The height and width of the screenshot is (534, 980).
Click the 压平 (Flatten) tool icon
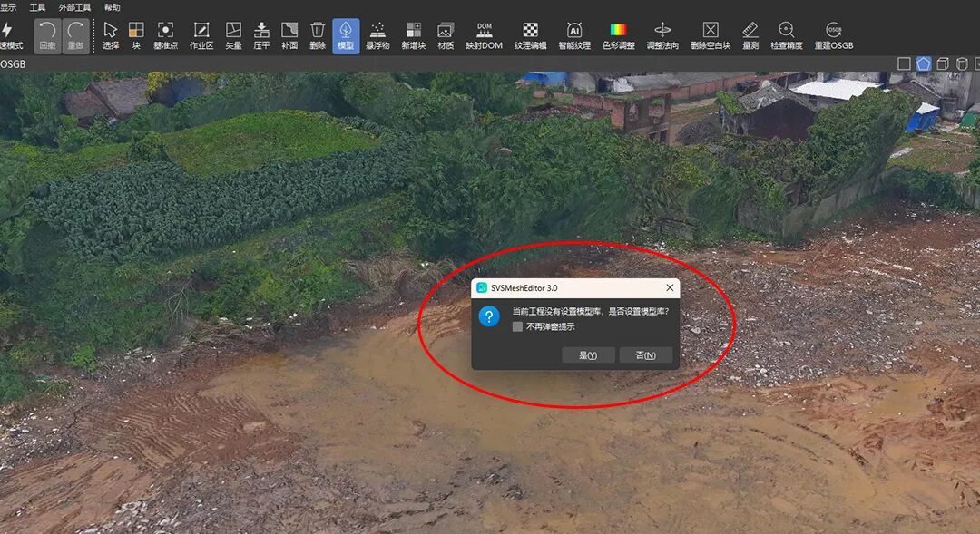tap(261, 35)
